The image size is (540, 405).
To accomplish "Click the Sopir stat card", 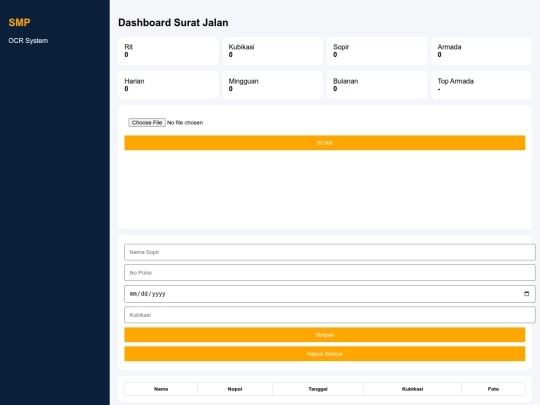I will 377,51.
